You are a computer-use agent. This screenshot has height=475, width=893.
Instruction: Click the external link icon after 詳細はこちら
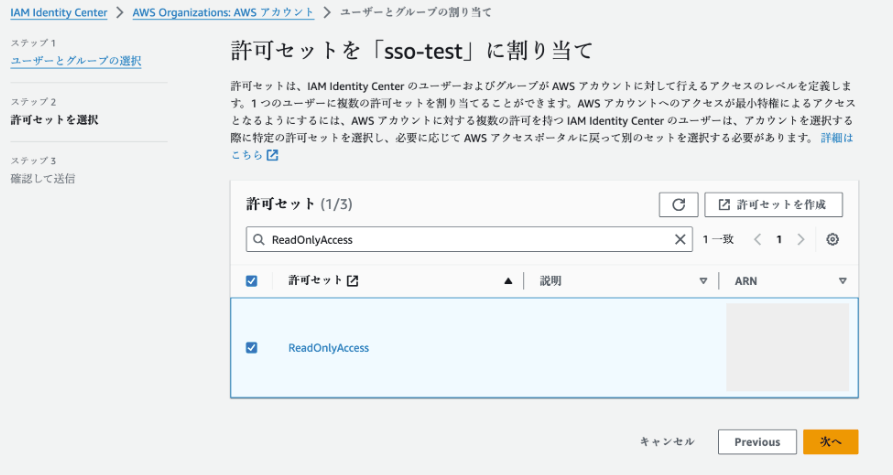[x=272, y=156]
